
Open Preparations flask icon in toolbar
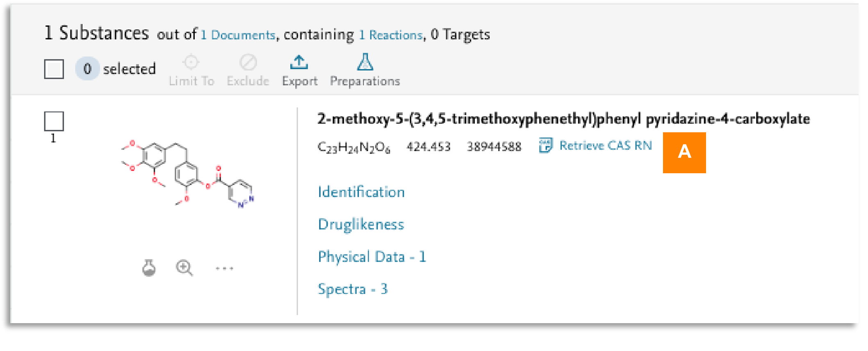click(x=365, y=63)
